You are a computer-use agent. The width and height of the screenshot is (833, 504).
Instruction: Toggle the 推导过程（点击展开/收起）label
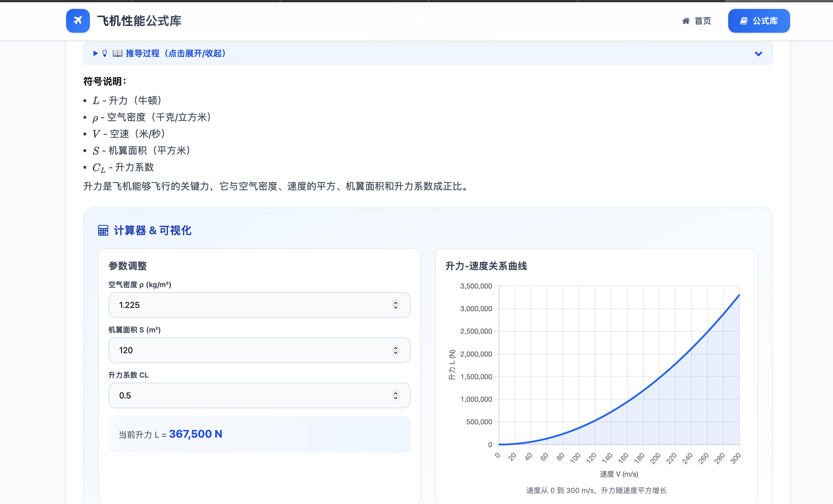tap(176, 53)
